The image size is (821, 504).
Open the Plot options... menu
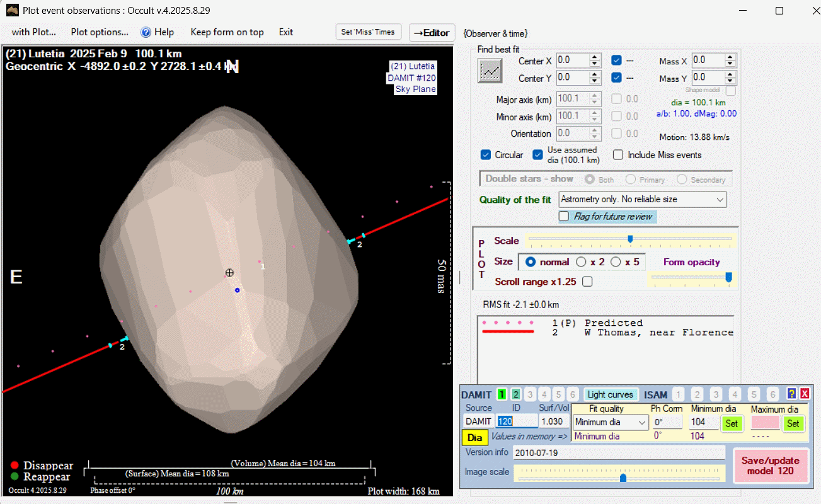(x=100, y=32)
